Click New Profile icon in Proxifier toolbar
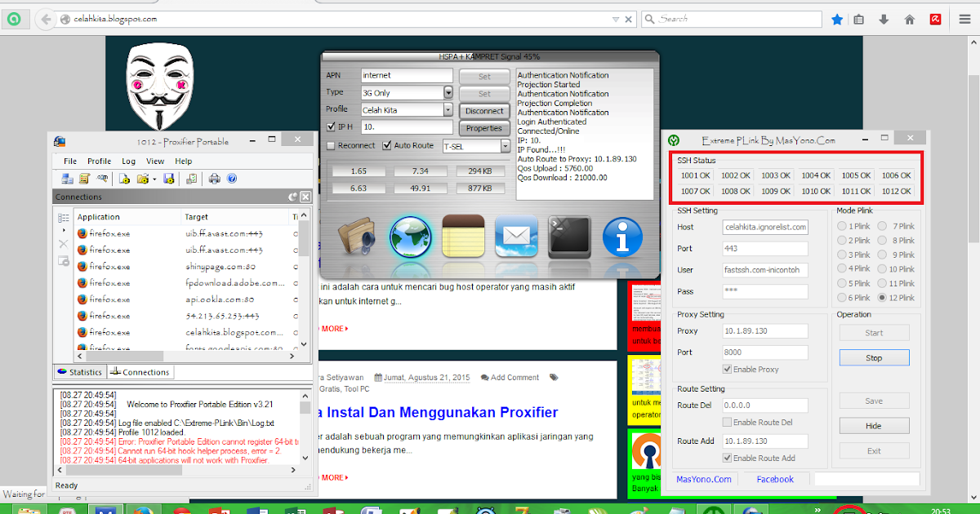Viewport: 980px width, 514px height. (125, 179)
